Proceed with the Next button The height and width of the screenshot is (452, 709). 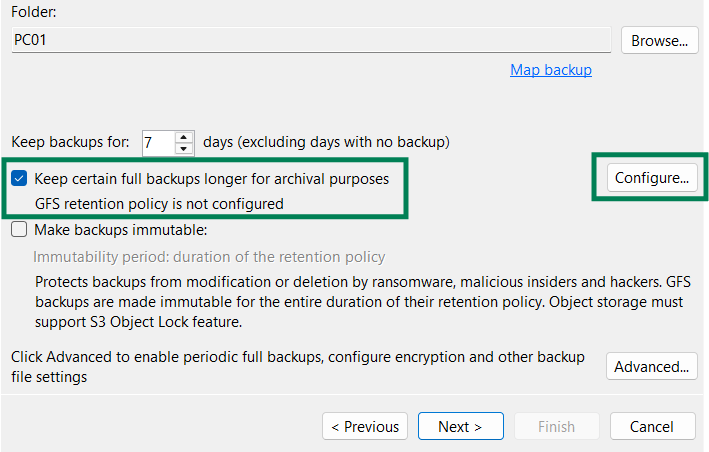point(460,426)
